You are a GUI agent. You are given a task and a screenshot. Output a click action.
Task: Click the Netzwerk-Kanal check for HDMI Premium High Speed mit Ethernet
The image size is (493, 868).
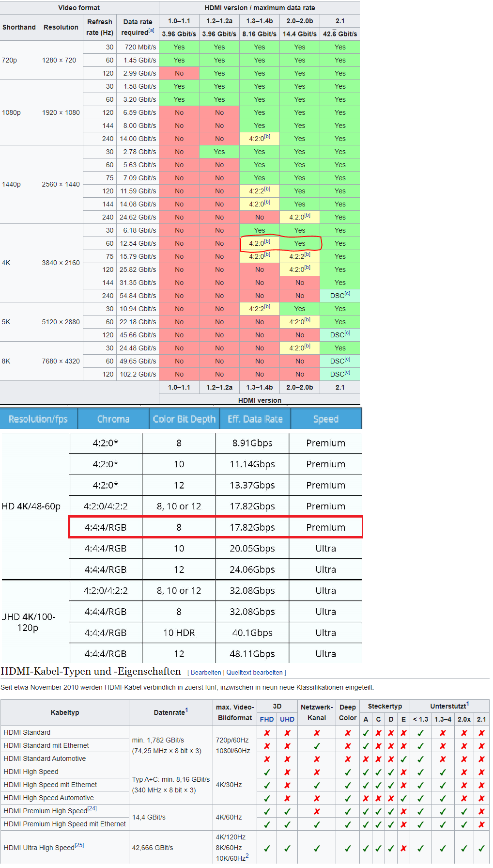(x=317, y=824)
